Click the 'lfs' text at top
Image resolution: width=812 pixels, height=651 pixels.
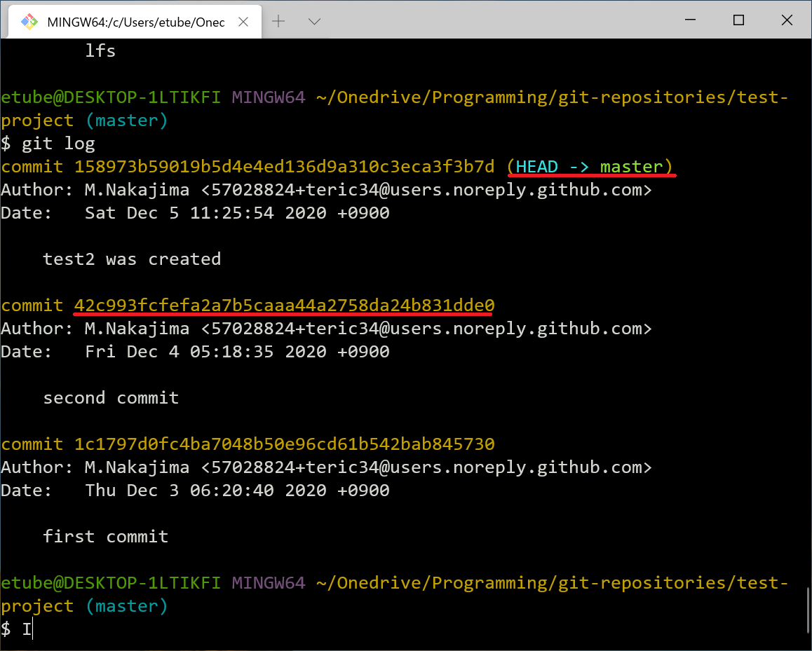pos(100,50)
